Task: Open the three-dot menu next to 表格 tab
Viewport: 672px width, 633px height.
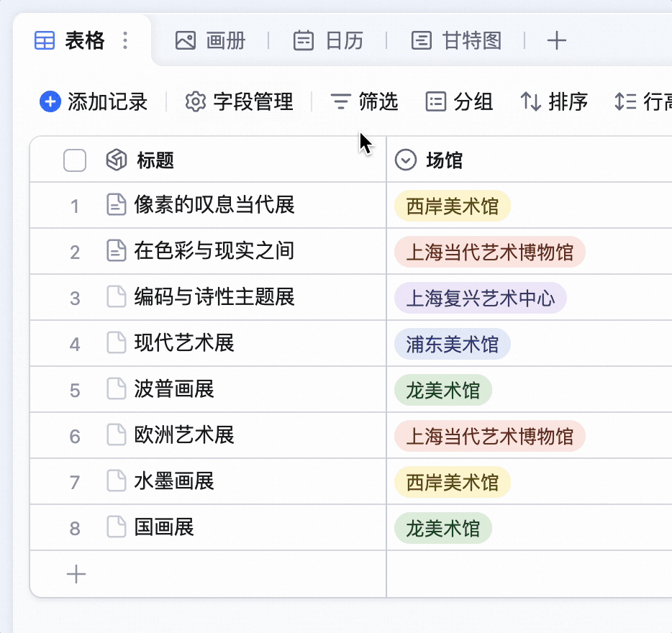Action: (125, 41)
